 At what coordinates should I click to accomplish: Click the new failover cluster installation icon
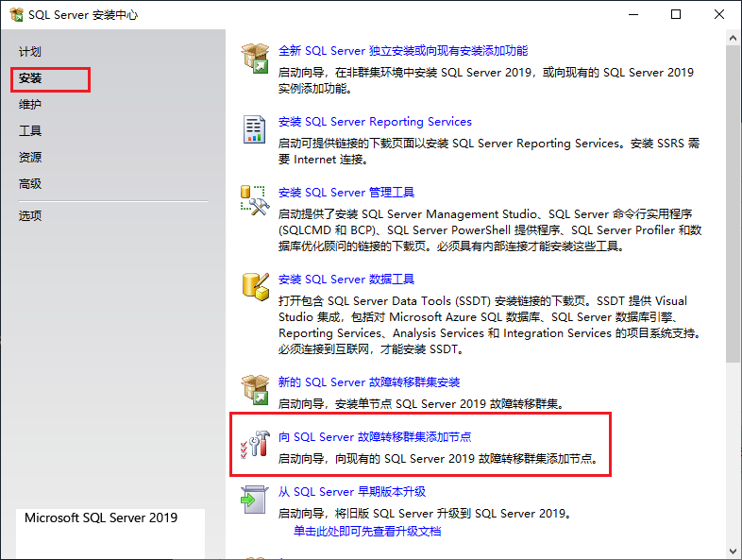pos(255,388)
